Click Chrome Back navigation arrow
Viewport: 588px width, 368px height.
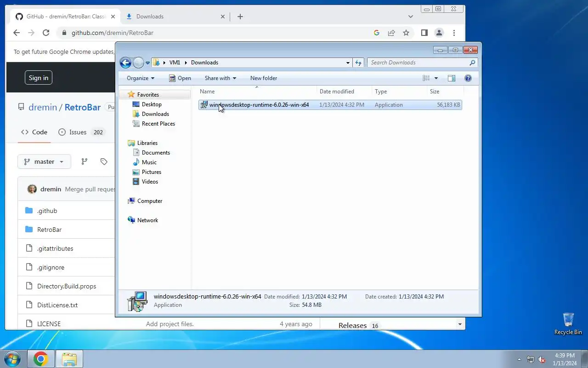[x=17, y=33]
